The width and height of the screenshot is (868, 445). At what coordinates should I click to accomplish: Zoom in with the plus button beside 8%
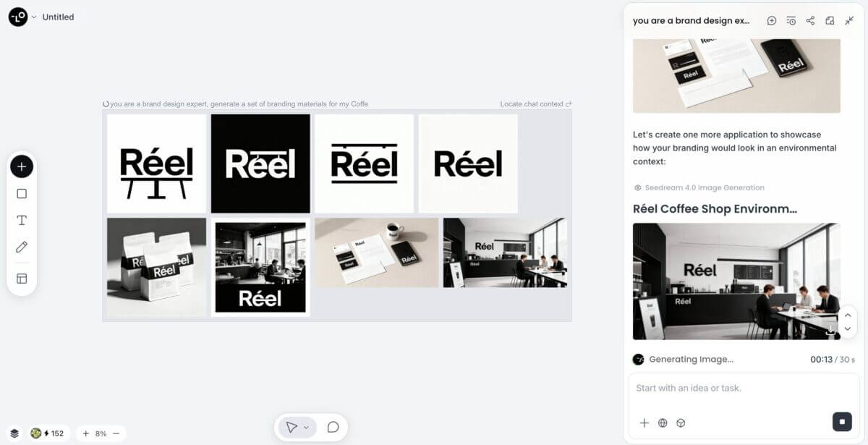[x=85, y=433]
